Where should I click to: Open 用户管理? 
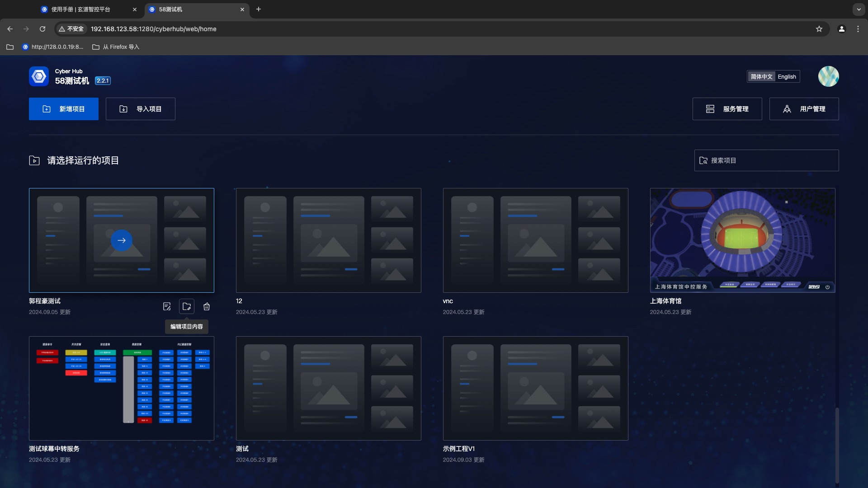(x=804, y=109)
